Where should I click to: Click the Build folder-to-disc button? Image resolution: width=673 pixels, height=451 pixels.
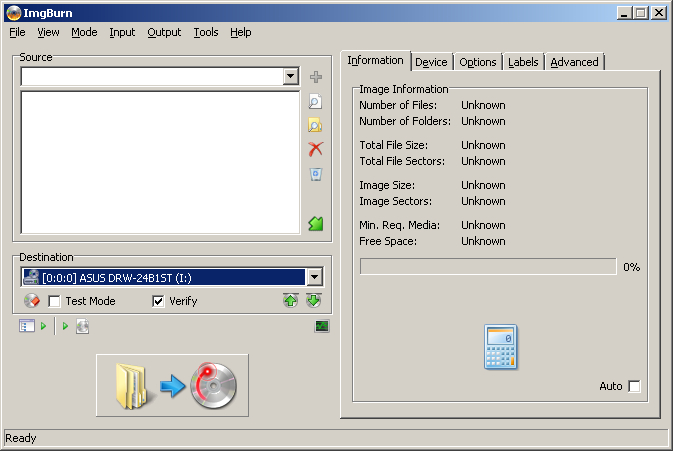coord(173,385)
